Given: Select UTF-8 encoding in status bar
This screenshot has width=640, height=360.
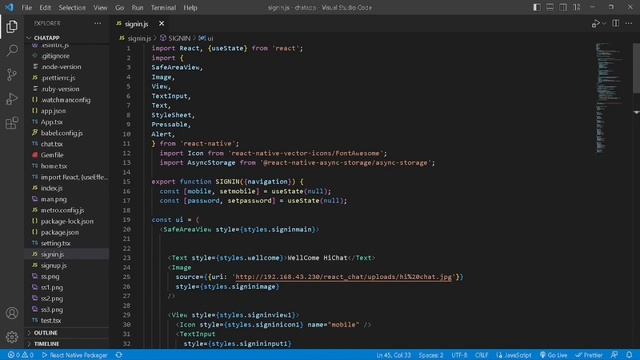Looking at the screenshot, I should click(459, 355).
